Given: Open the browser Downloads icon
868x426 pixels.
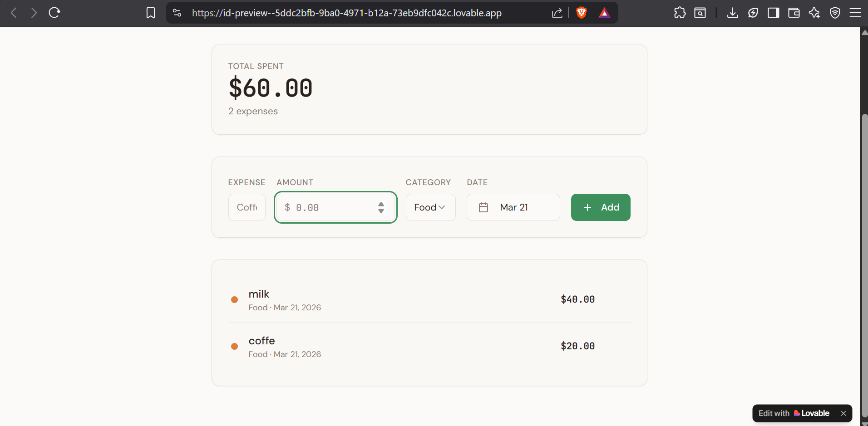Looking at the screenshot, I should [x=732, y=13].
